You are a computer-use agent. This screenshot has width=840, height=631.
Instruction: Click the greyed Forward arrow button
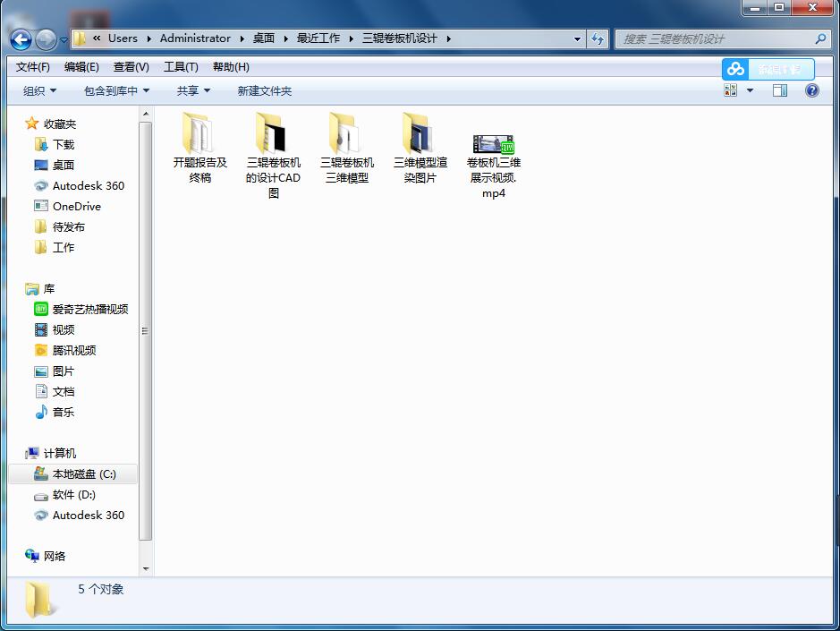(x=46, y=39)
